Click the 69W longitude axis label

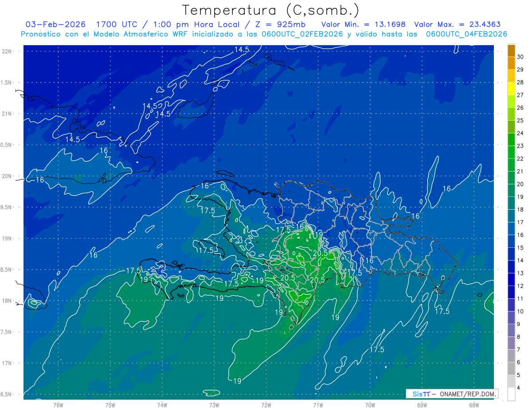(x=422, y=405)
